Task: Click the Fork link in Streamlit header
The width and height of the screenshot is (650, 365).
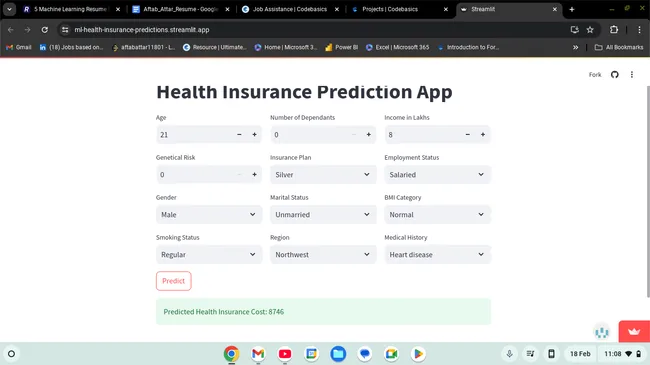Action: pyautogui.click(x=595, y=75)
